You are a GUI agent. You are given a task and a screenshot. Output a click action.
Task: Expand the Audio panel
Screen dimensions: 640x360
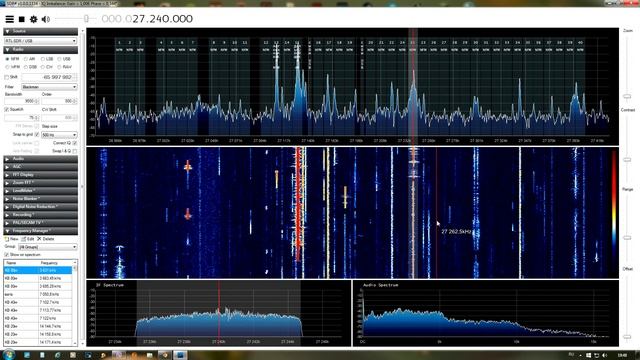pyautogui.click(x=40, y=159)
